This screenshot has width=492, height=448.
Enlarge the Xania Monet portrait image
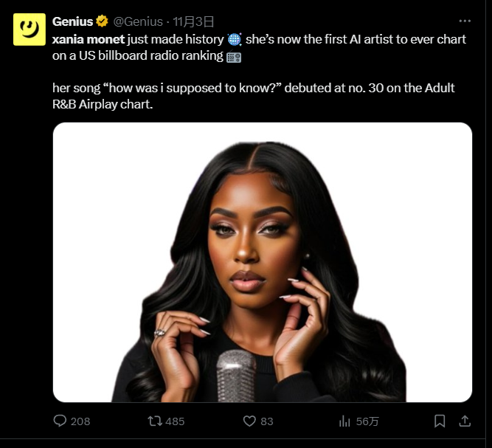pos(262,262)
